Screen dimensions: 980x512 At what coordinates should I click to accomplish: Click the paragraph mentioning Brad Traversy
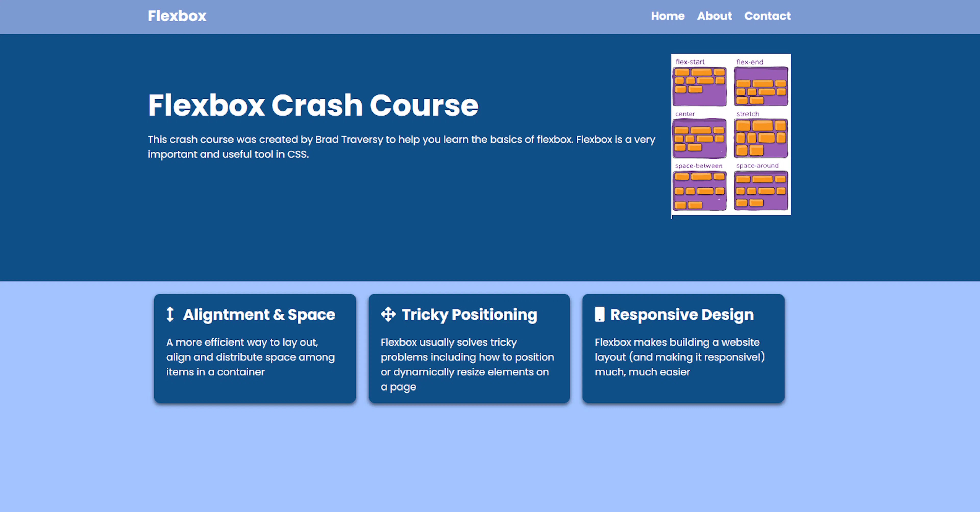tap(401, 147)
